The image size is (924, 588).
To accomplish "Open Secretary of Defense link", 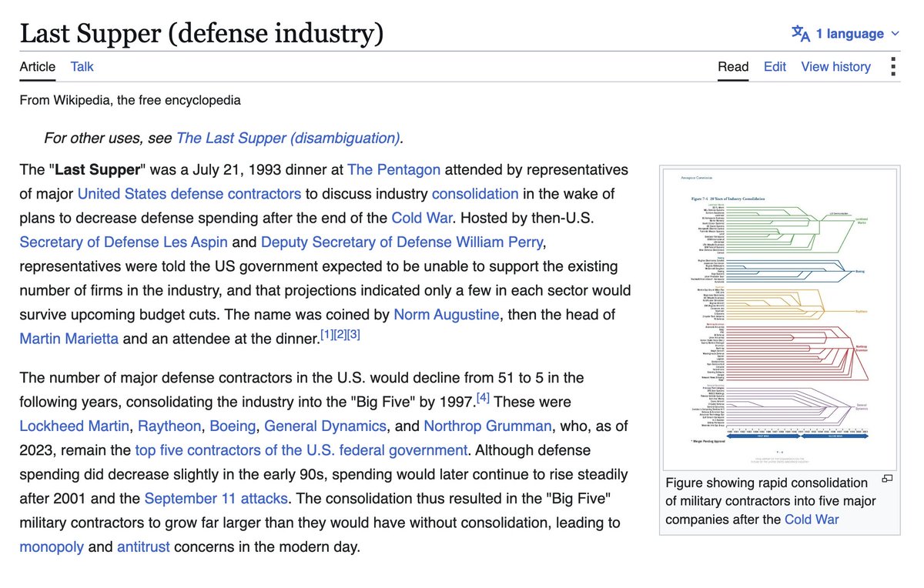I will tap(89, 242).
